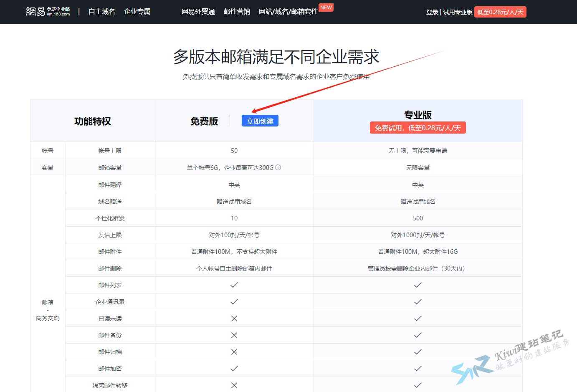Click pro edition checkmark for 已读未读
577x392 pixels.
(x=418, y=318)
